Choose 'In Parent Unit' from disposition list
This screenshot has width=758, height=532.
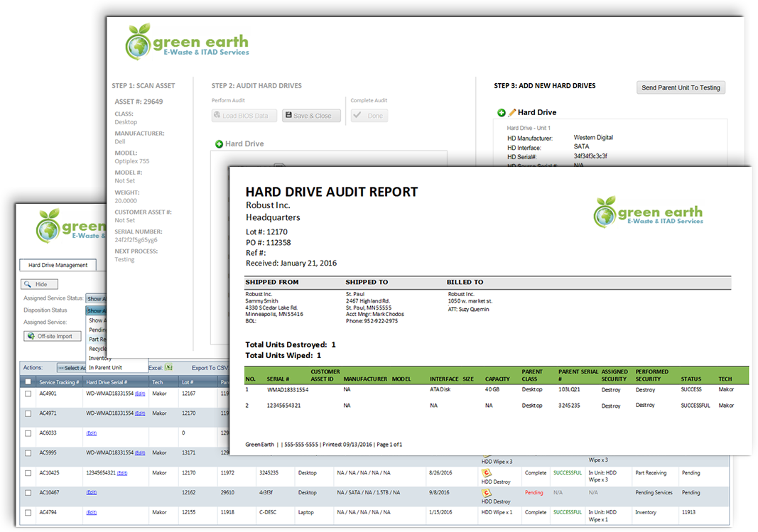pos(105,367)
